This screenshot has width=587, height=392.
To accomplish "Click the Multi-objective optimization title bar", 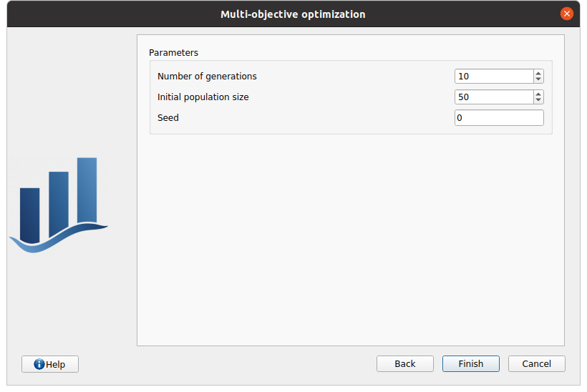I will click(293, 14).
